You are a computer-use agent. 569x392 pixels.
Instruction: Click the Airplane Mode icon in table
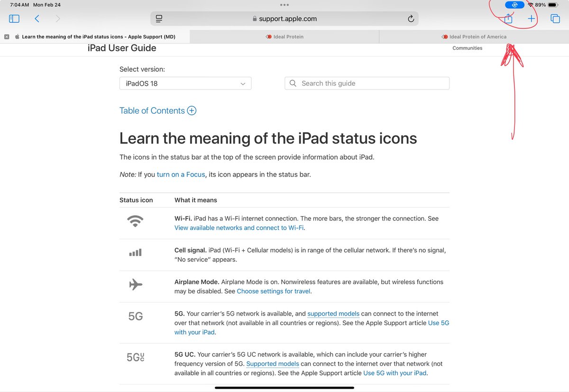tap(136, 284)
